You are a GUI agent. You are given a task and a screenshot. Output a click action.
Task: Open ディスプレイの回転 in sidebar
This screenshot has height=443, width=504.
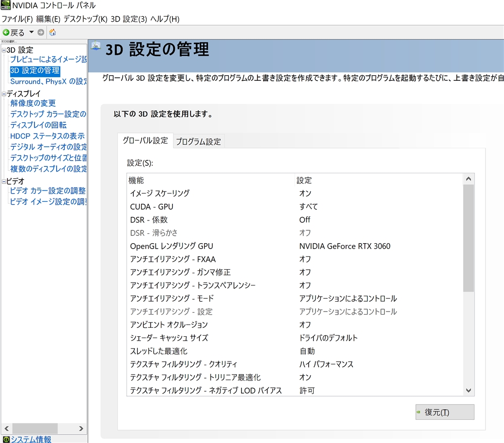tap(38, 125)
